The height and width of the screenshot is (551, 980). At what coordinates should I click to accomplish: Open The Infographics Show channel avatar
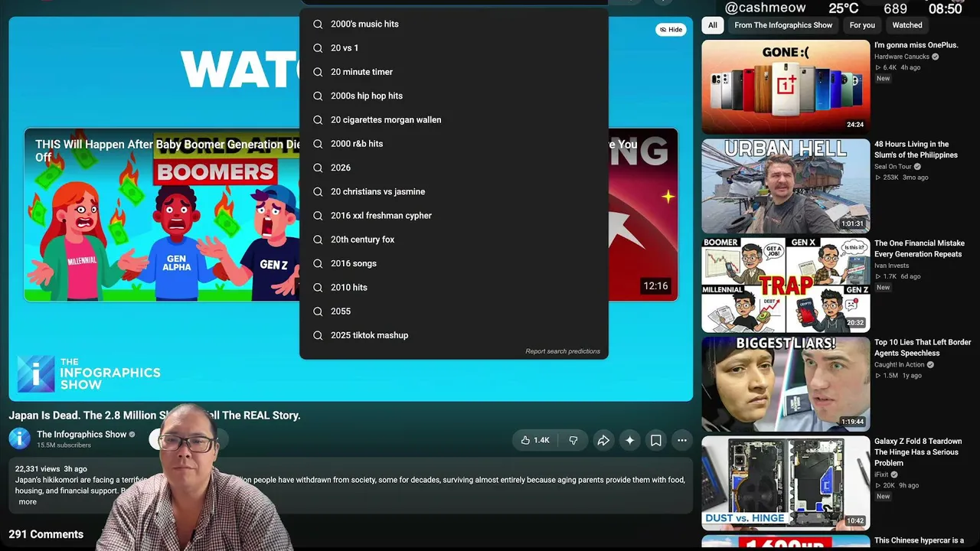click(x=19, y=439)
